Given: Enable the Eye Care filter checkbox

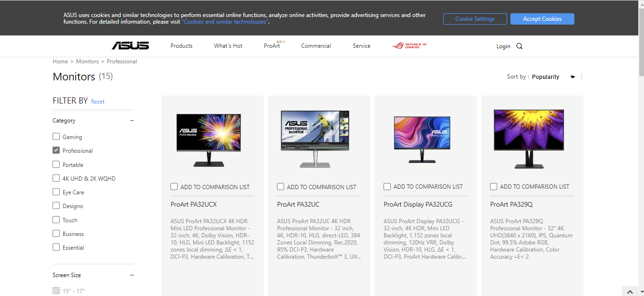Looking at the screenshot, I should pyautogui.click(x=56, y=192).
